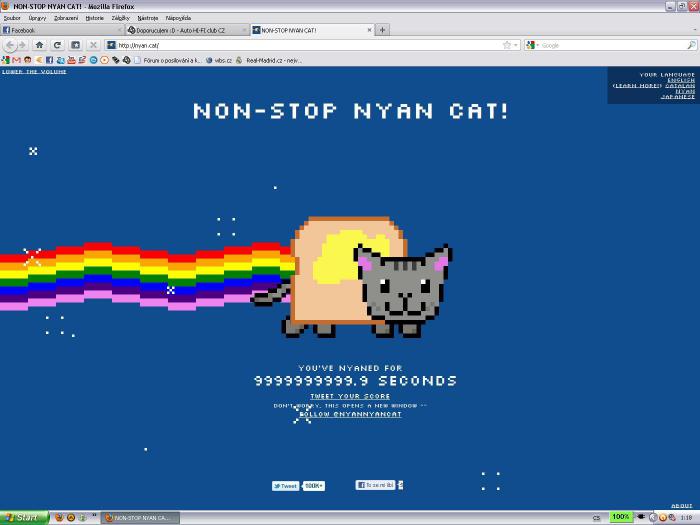Image resolution: width=700 pixels, height=525 pixels.
Task: Click the Gmail bookmark icon in the bookmarks bar
Action: point(16,60)
